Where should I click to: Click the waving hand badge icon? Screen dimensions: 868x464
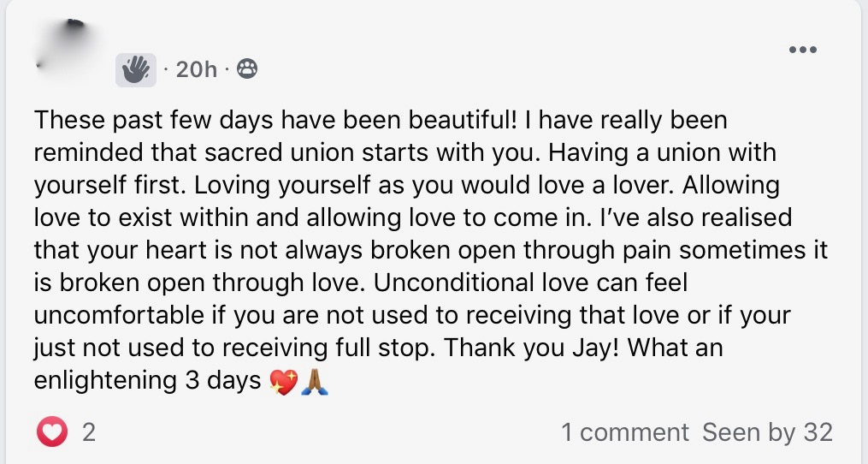[136, 69]
